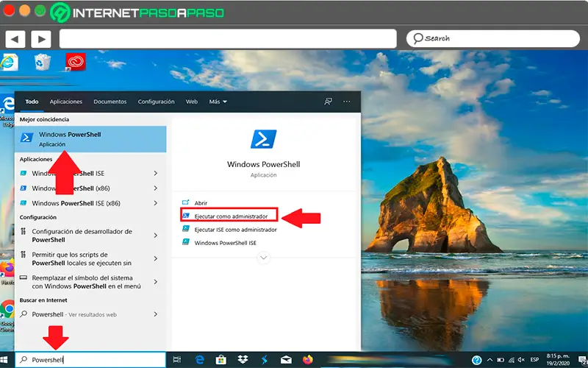Click the Windows Start button
Viewport: 588px width, 368px height.
[x=5, y=360]
